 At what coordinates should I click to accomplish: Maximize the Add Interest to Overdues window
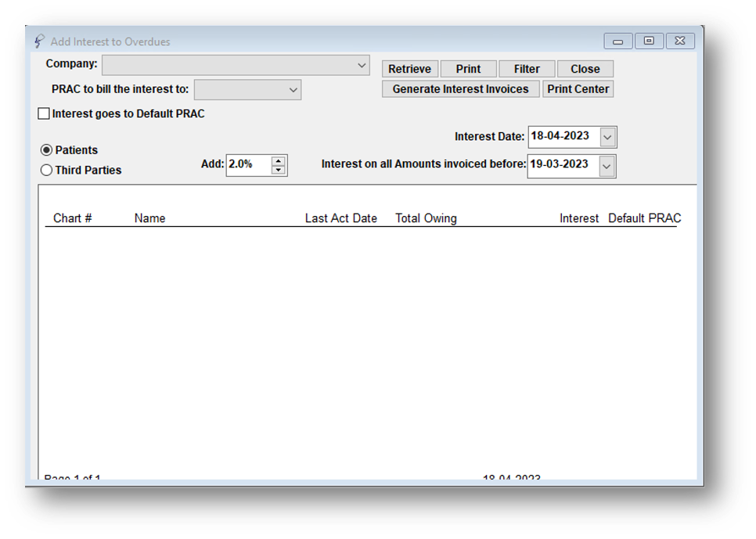pyautogui.click(x=649, y=41)
